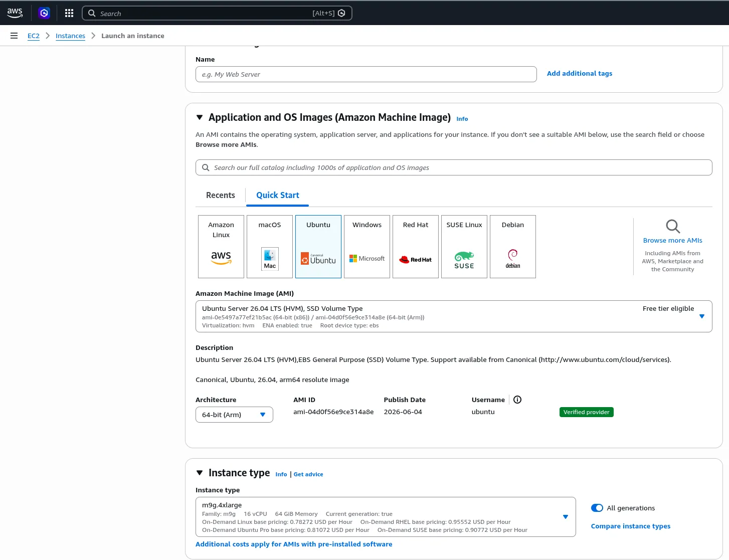Select the Red Hat AMI tile
729x560 pixels.
click(416, 247)
